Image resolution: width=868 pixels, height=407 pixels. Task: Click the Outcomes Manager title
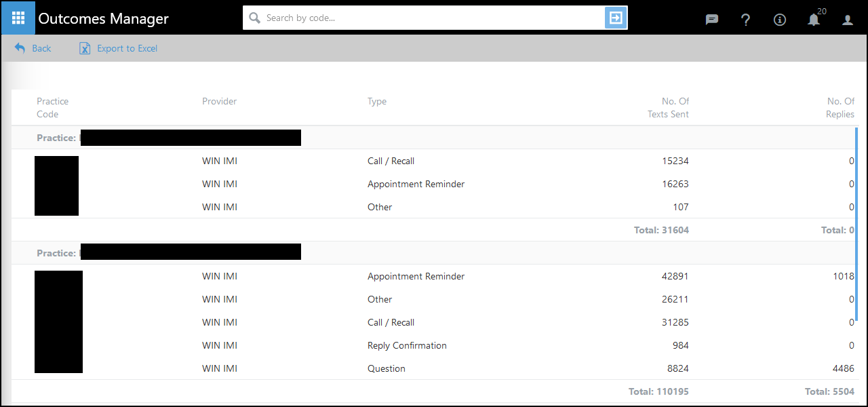103,18
